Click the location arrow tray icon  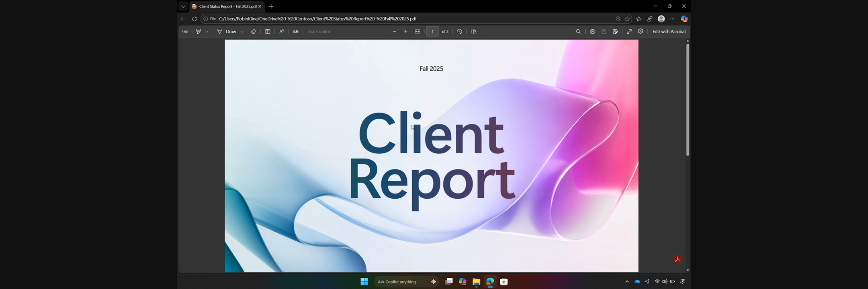tap(647, 282)
